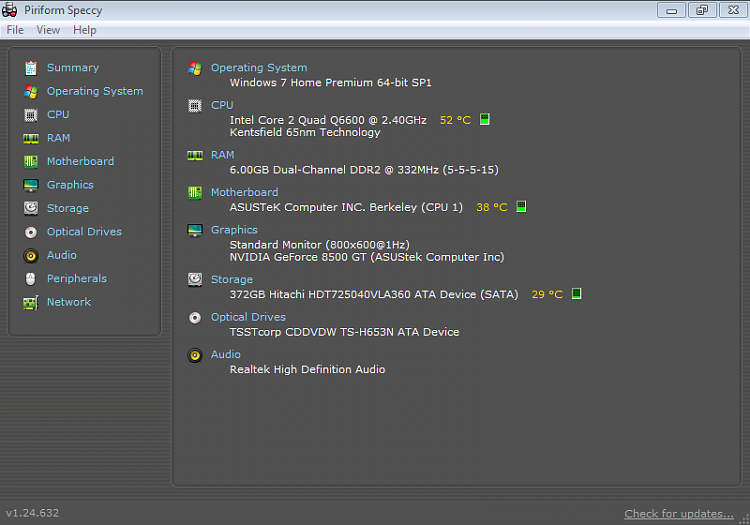Click the Kentsfield 65nm Technology text

coord(305,132)
